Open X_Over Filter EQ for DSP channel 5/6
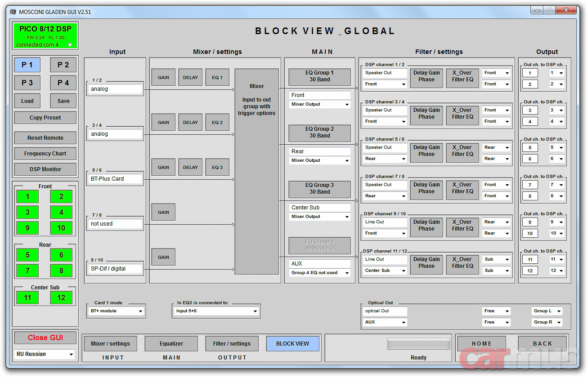 coord(463,153)
